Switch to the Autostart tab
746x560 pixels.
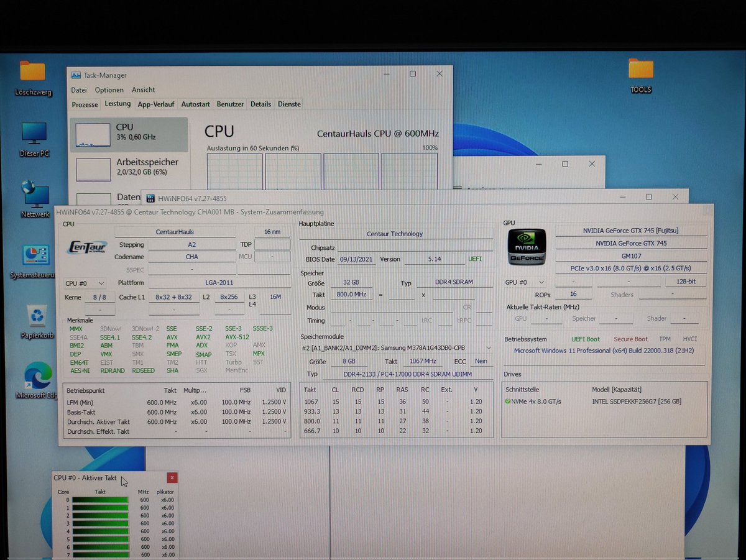pos(196,104)
